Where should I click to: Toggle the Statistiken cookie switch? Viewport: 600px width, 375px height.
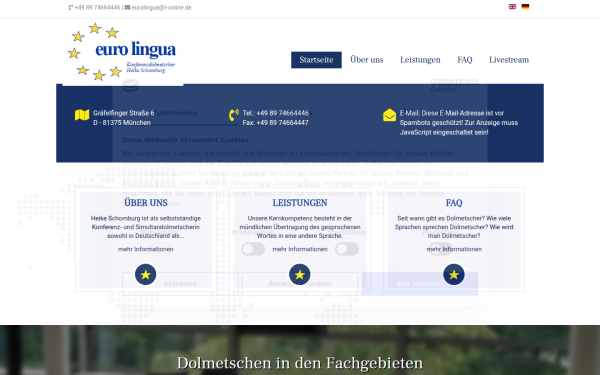tap(347, 249)
